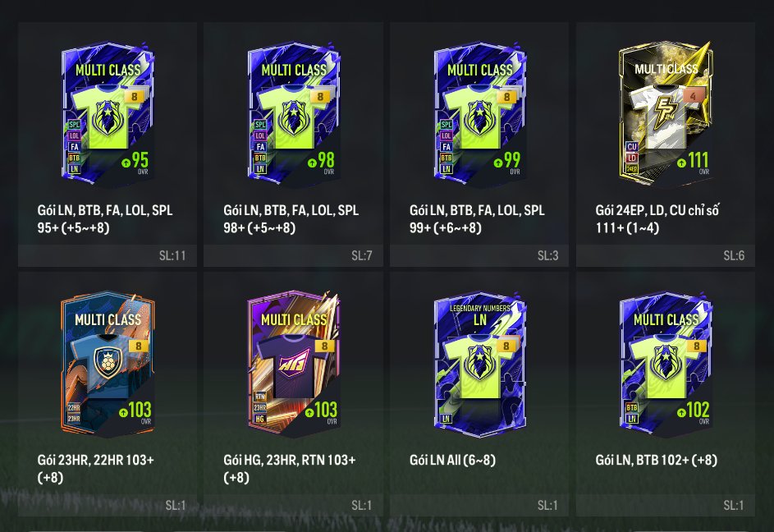Image resolution: width=774 pixels, height=532 pixels.
Task: Click the 'Gói LN, BTB, FA, LOL, SPL 99+' title
Action: point(478,219)
